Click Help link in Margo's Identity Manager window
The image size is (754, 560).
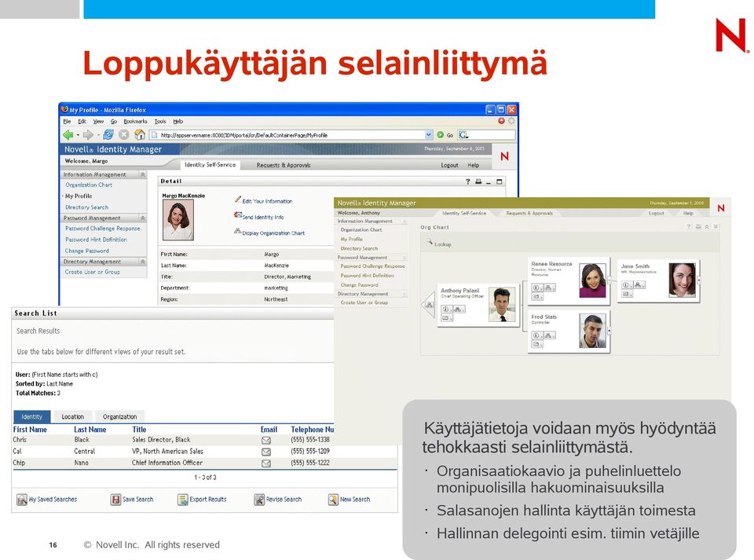473,165
